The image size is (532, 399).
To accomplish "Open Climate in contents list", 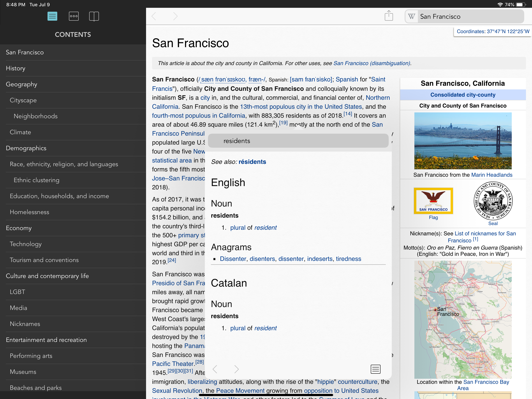I will pyautogui.click(x=73, y=132).
